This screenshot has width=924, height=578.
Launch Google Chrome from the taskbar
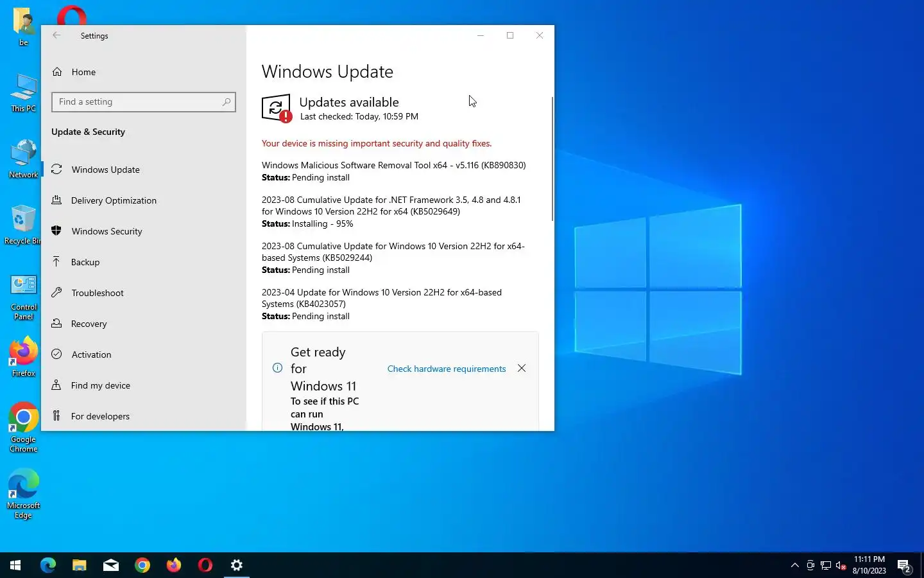tap(142, 565)
